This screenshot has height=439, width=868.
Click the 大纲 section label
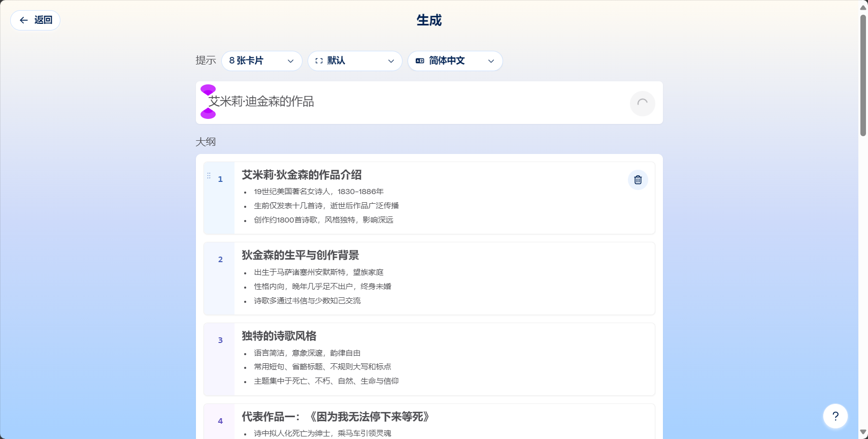click(206, 142)
